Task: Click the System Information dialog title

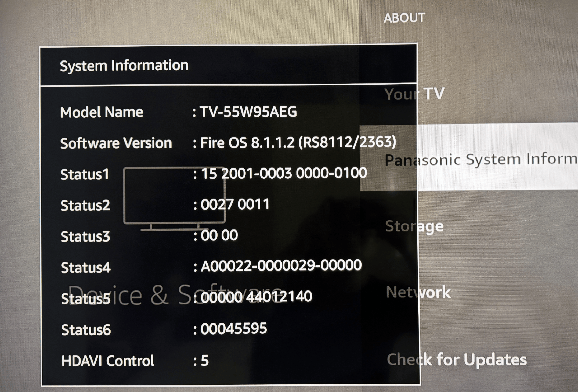Action: tap(124, 66)
